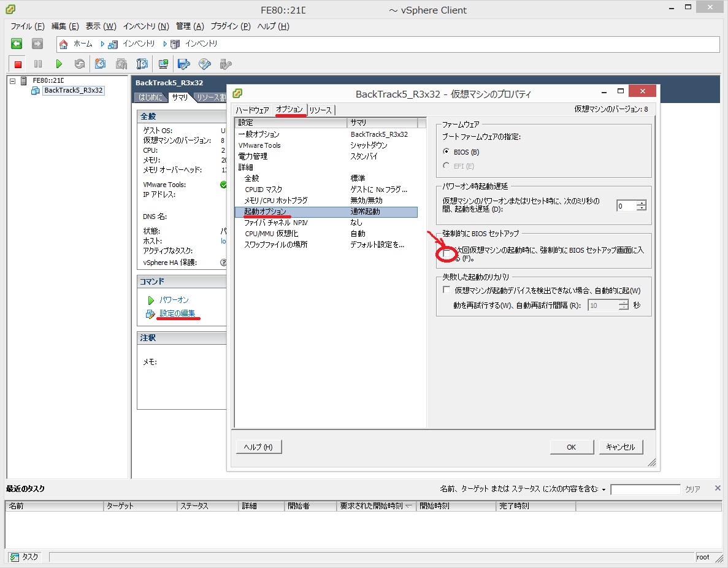728x568 pixels.
Task: Open the 表示 (W) menu
Action: [101, 26]
